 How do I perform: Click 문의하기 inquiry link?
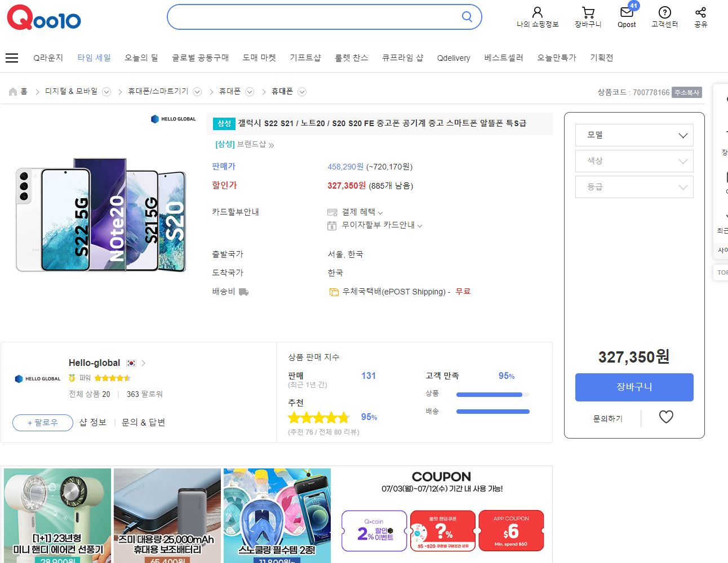[608, 419]
